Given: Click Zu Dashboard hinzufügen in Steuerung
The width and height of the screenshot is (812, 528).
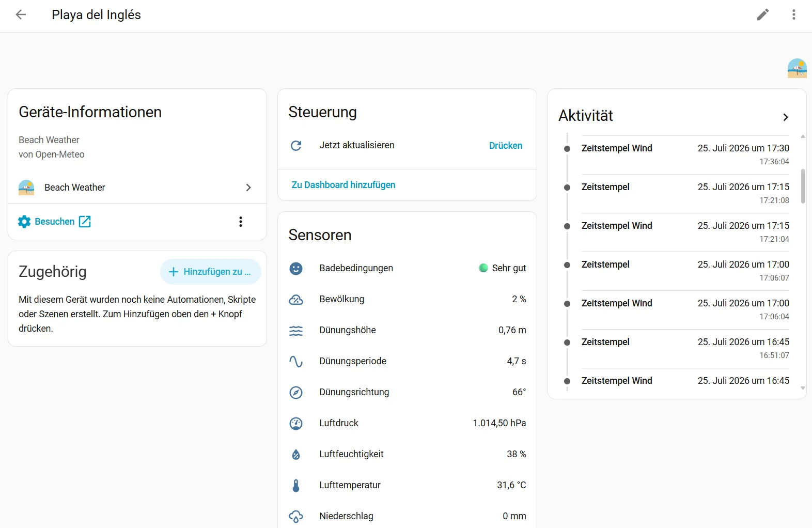Looking at the screenshot, I should [343, 185].
